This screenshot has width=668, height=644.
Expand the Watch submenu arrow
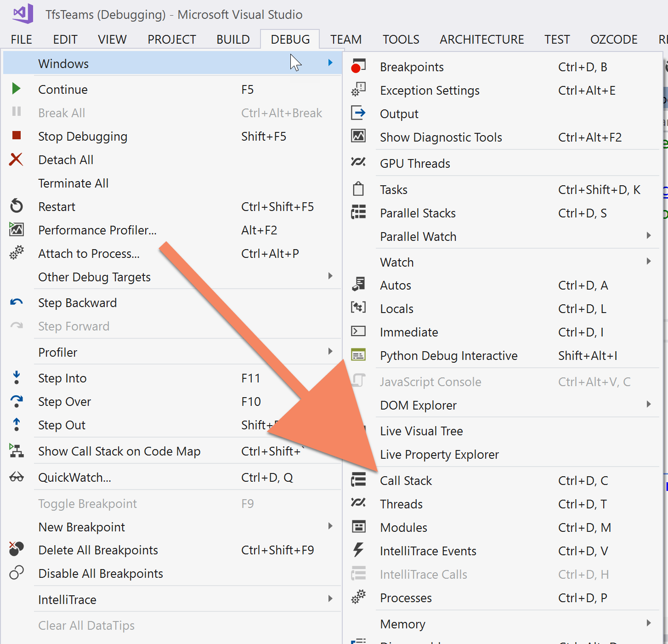(649, 261)
